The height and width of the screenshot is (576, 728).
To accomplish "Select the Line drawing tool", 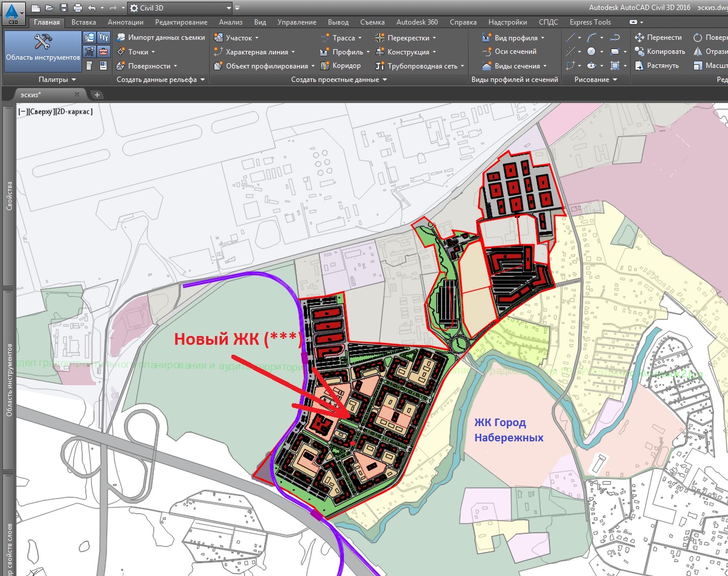I will point(570,37).
